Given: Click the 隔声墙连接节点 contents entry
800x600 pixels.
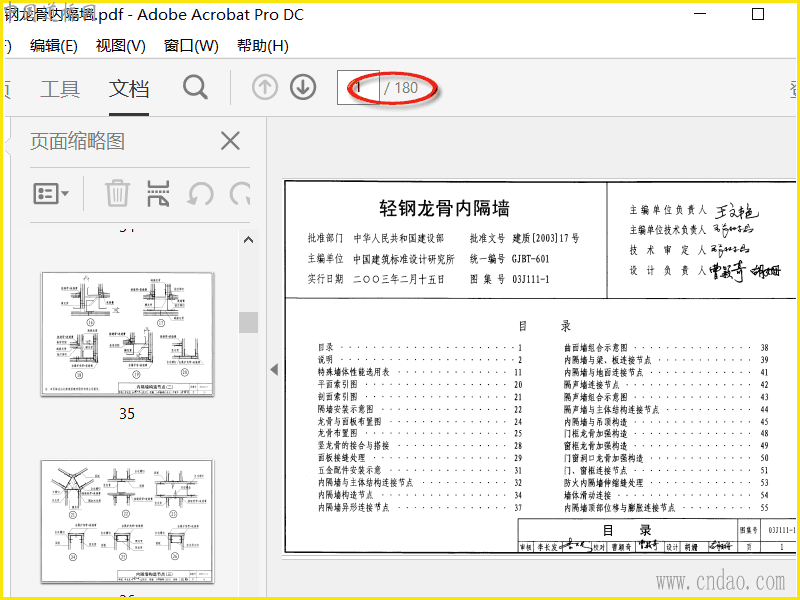Looking at the screenshot, I should point(591,385).
